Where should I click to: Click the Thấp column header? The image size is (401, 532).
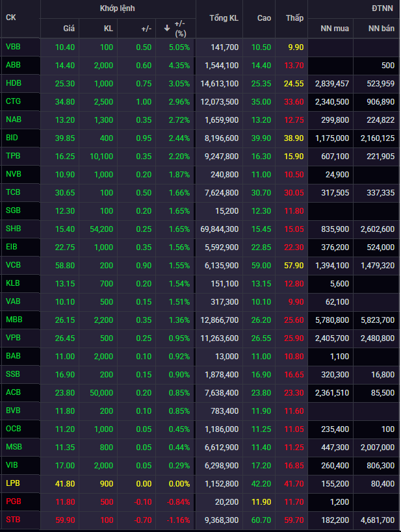[294, 18]
